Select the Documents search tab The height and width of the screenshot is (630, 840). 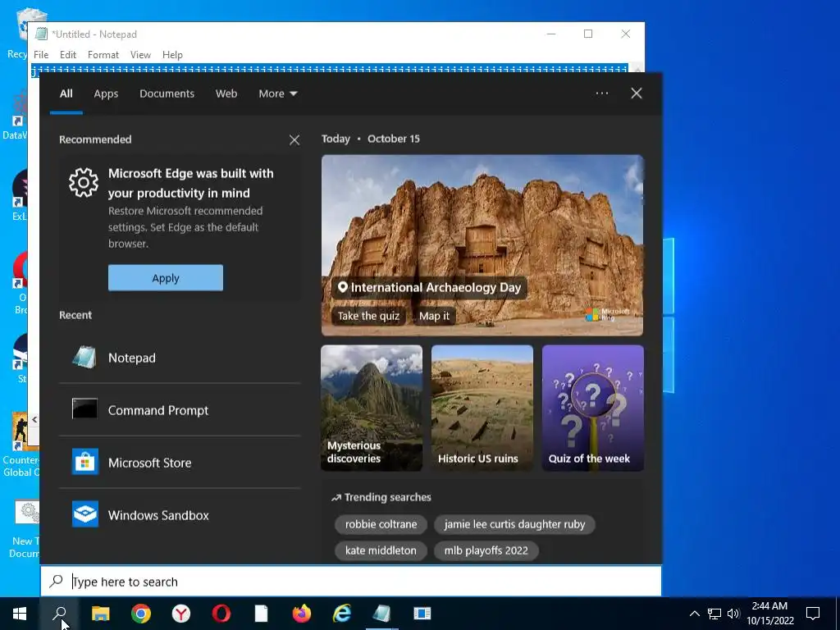coord(167,94)
